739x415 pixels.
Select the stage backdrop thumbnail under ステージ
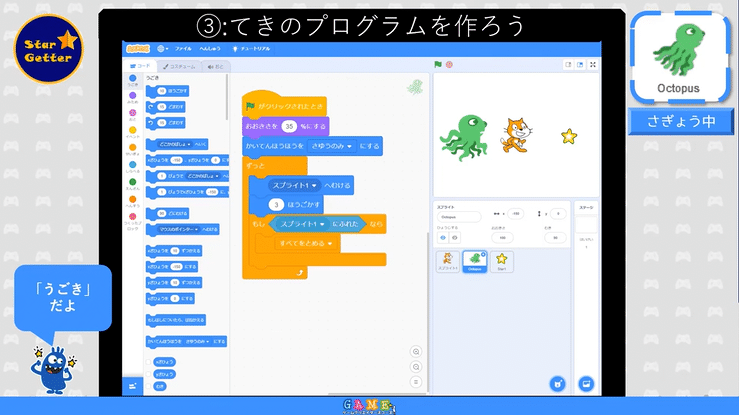click(x=586, y=225)
